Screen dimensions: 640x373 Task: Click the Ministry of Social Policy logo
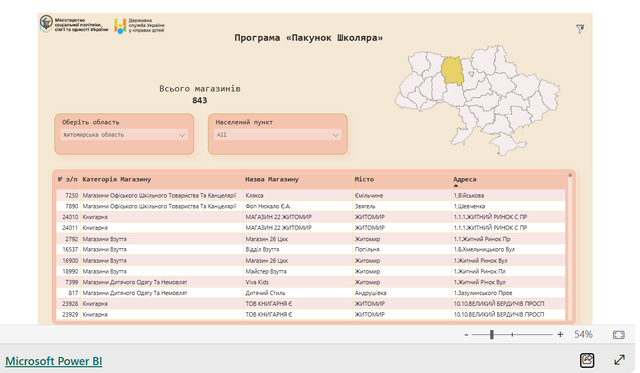pos(74,24)
